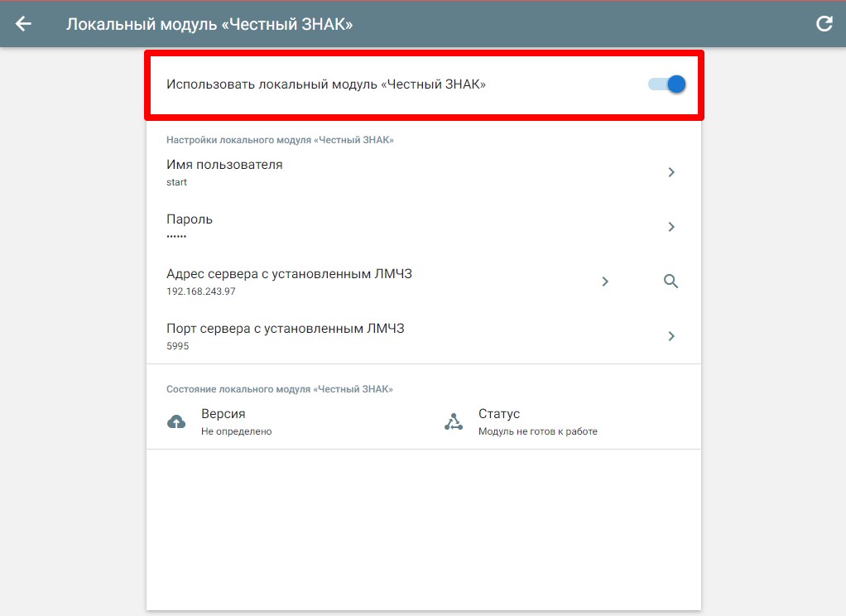Click the search magnifier for server address
This screenshot has width=846, height=616.
click(x=671, y=282)
